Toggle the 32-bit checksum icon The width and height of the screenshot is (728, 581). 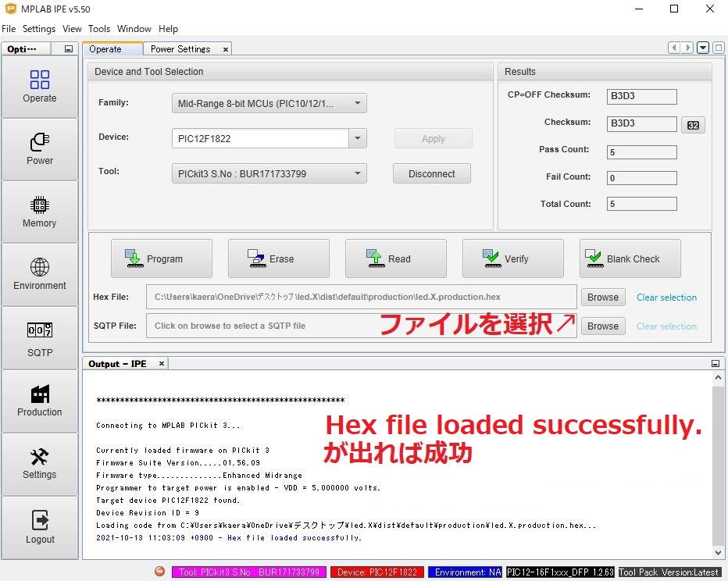coord(693,125)
